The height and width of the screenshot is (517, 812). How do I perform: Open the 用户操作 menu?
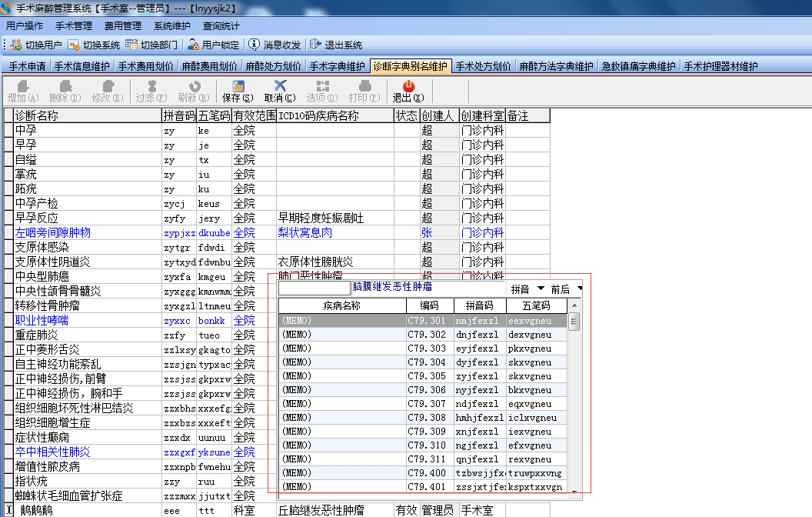click(25, 26)
